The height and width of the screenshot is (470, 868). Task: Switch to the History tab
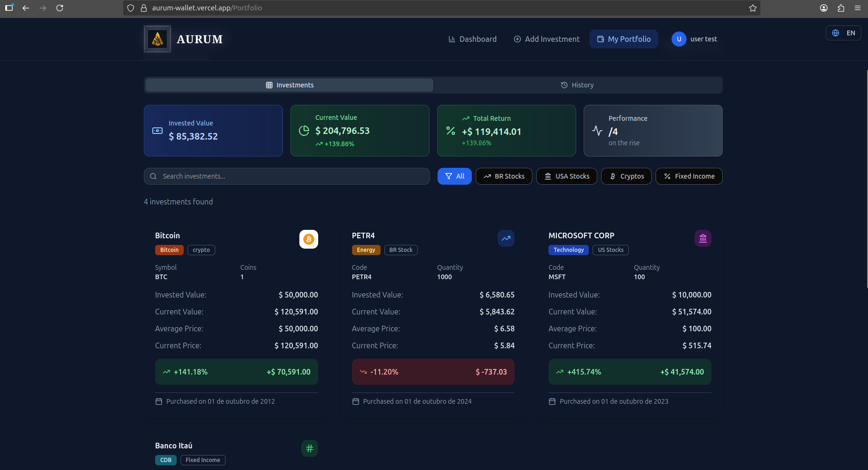tap(577, 85)
